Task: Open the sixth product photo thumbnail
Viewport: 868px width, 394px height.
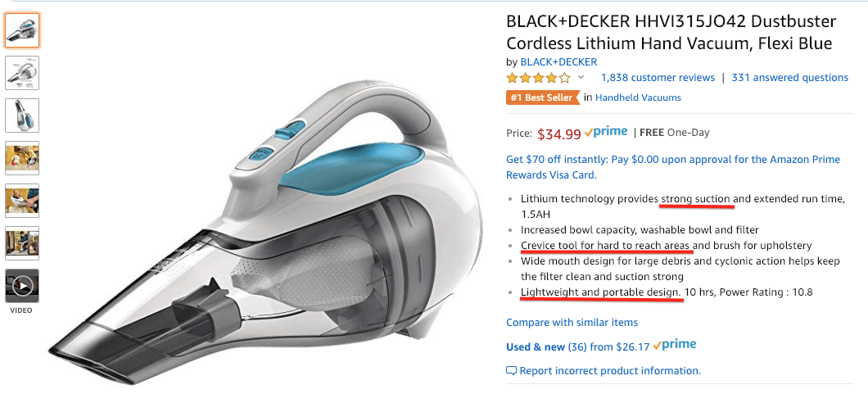Action: point(22,243)
